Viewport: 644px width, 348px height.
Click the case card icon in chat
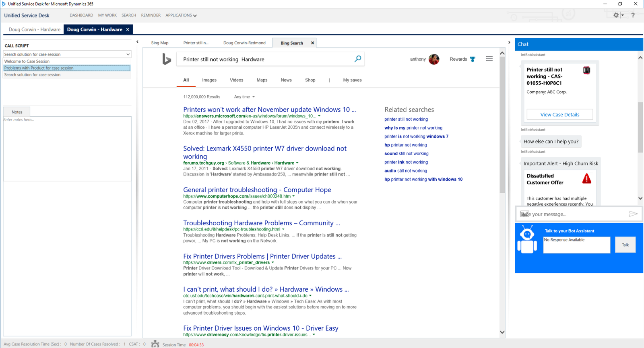point(587,70)
